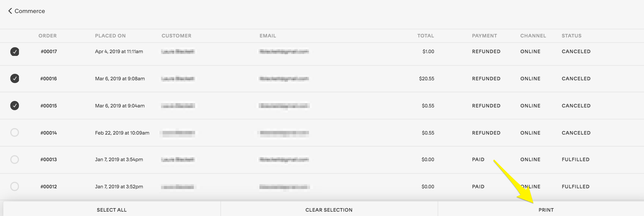Click Clear Selection button
Screen dimensions: 644x216
click(x=329, y=210)
